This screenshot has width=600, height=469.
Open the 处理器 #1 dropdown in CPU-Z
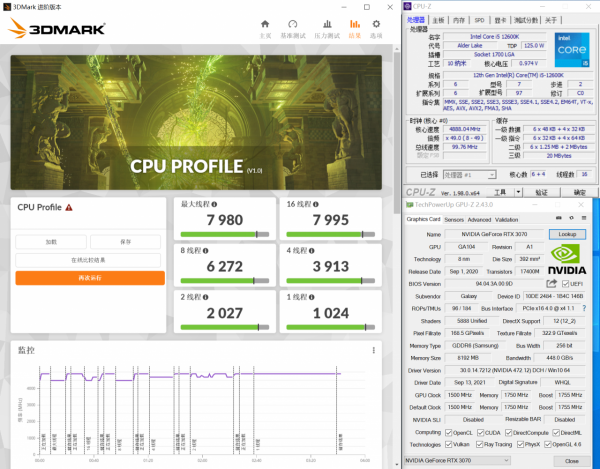coord(470,175)
